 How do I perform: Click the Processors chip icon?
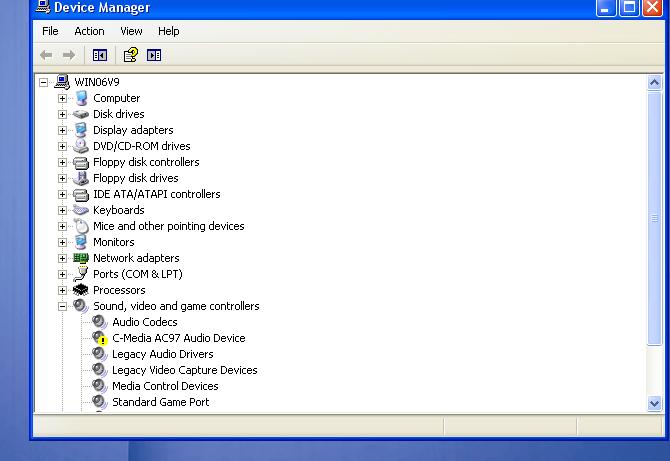pyautogui.click(x=81, y=290)
